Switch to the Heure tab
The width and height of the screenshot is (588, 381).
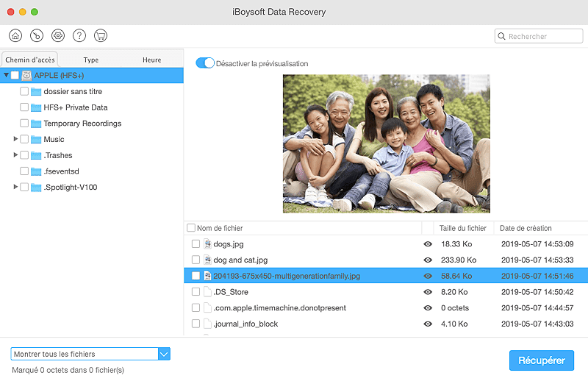[x=152, y=60]
